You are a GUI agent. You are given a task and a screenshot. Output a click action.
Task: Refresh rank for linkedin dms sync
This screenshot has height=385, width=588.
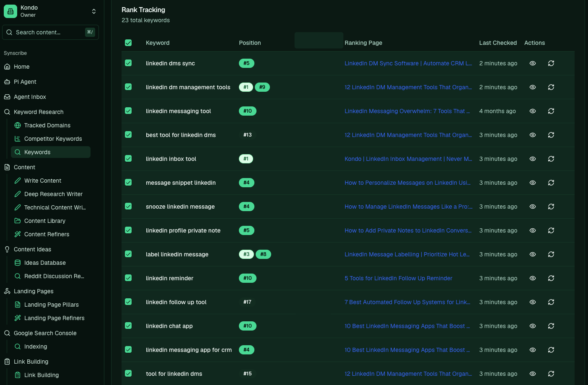[551, 63]
